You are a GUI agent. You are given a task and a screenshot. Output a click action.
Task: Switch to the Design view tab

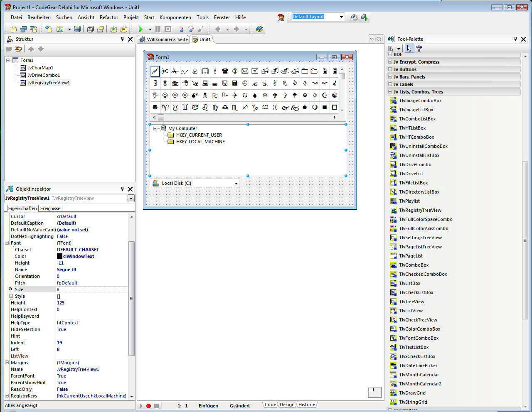click(x=287, y=405)
